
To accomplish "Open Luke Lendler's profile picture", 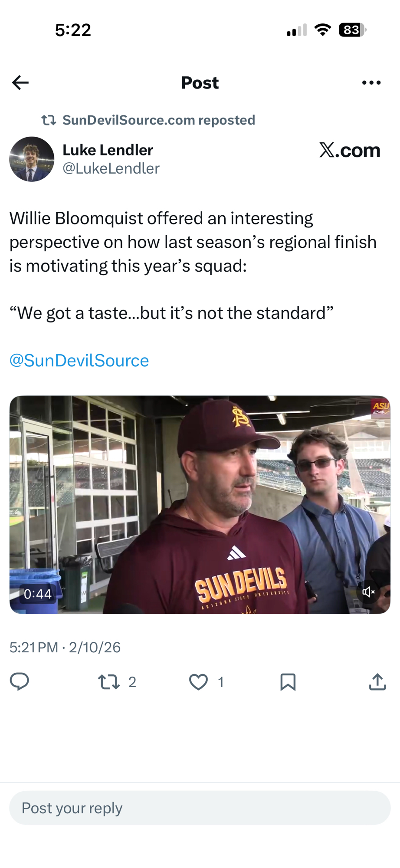I will point(32,159).
